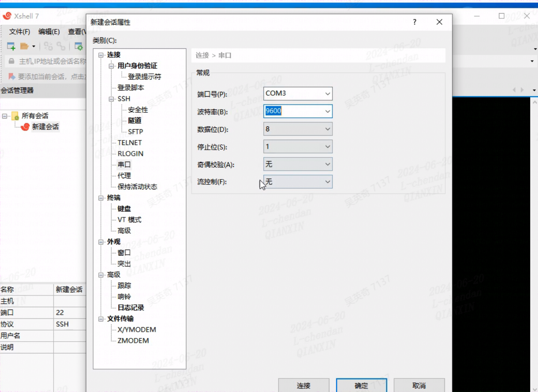This screenshot has width=538, height=392.
Task: Collapse the 高级 category node
Action: coord(101,275)
